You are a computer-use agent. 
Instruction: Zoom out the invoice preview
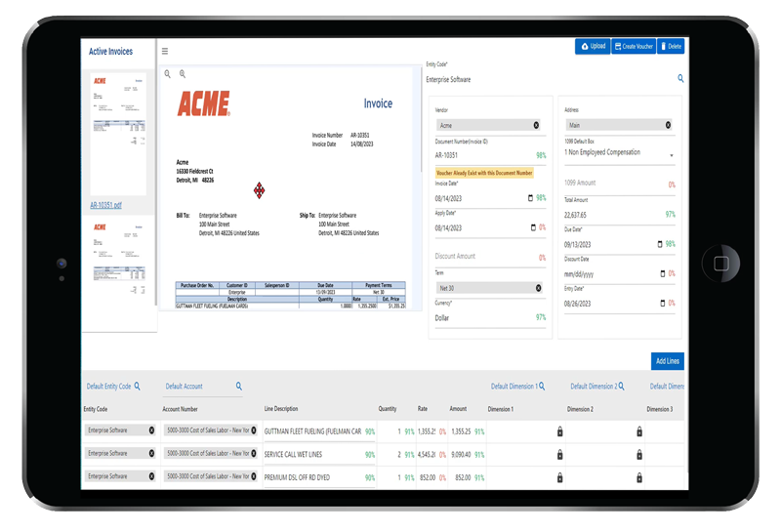168,74
